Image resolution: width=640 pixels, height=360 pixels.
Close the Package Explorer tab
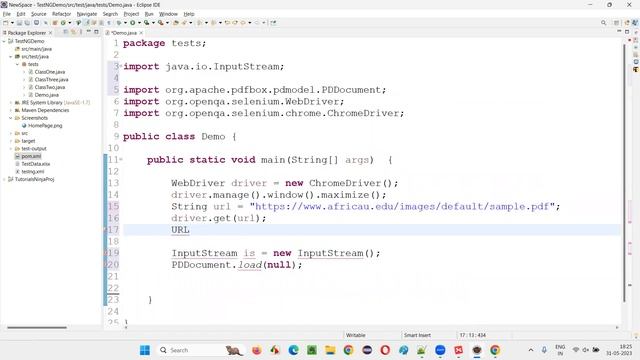click(51, 33)
